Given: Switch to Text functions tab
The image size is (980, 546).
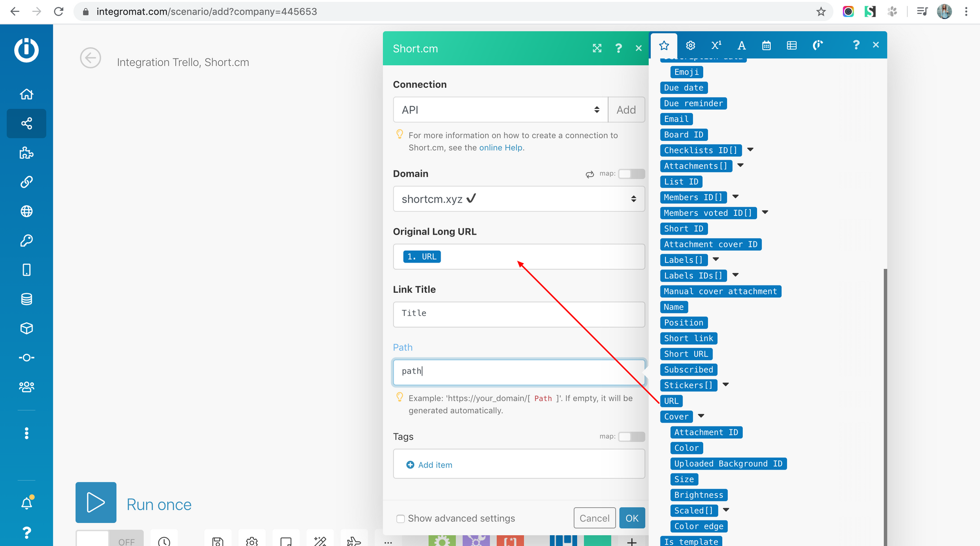Looking at the screenshot, I should [x=741, y=46].
